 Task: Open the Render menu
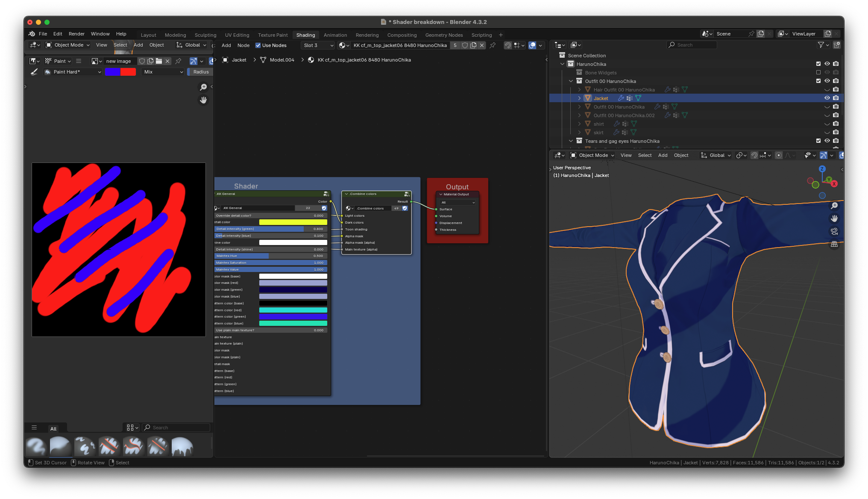[x=76, y=34]
